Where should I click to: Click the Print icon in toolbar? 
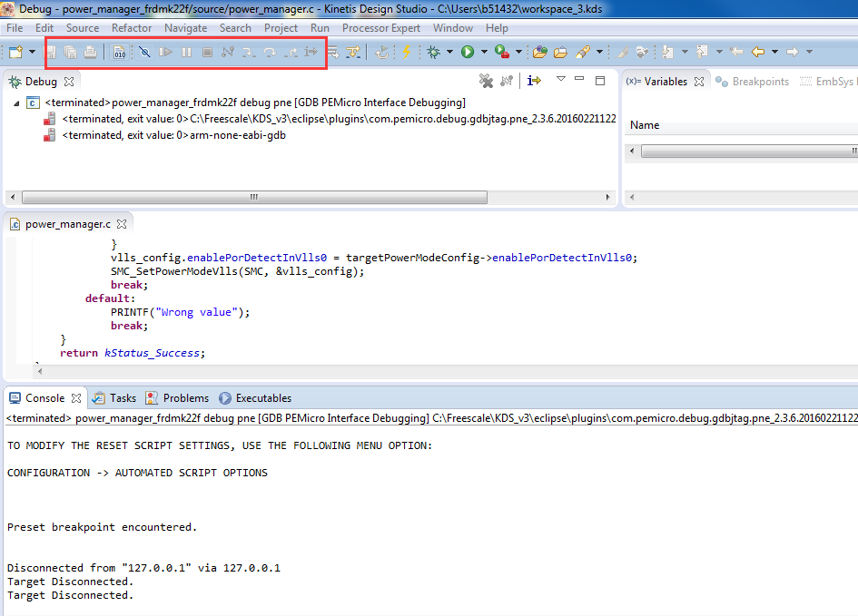tap(90, 52)
